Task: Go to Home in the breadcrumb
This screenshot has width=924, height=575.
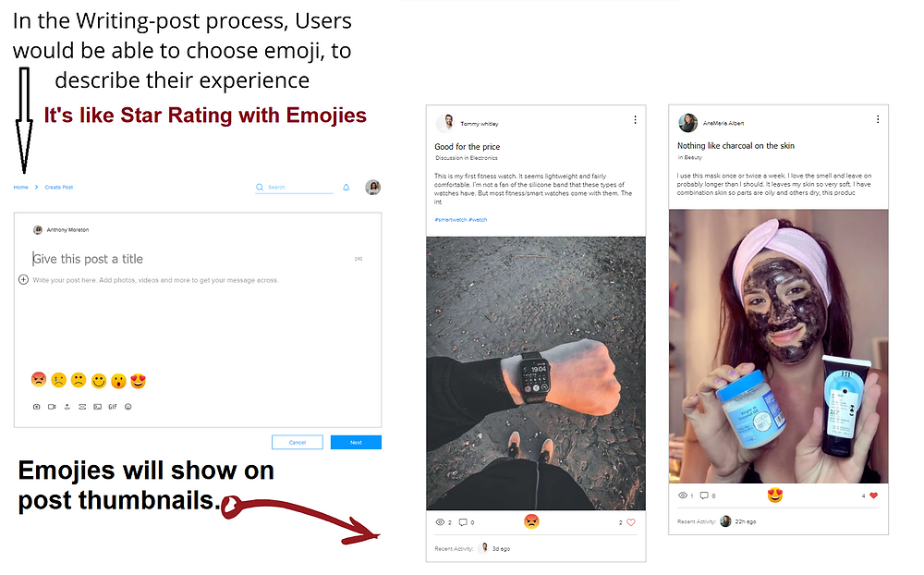Action: pyautogui.click(x=20, y=187)
